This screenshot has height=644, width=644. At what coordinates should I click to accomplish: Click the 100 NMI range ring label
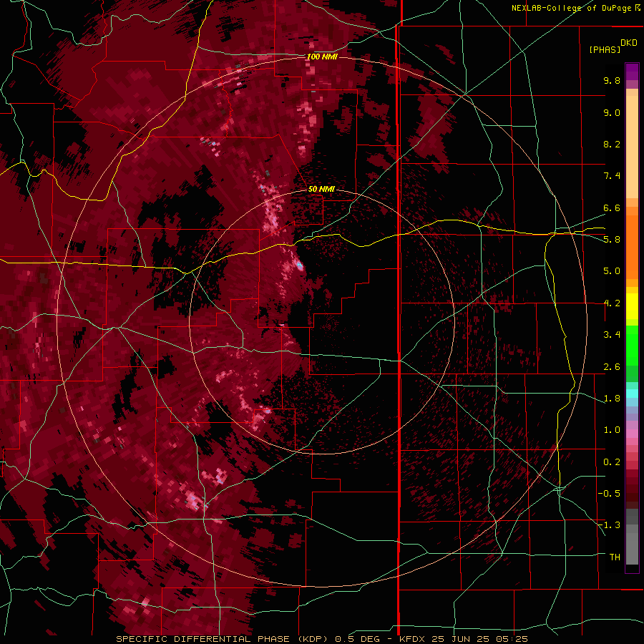[322, 57]
